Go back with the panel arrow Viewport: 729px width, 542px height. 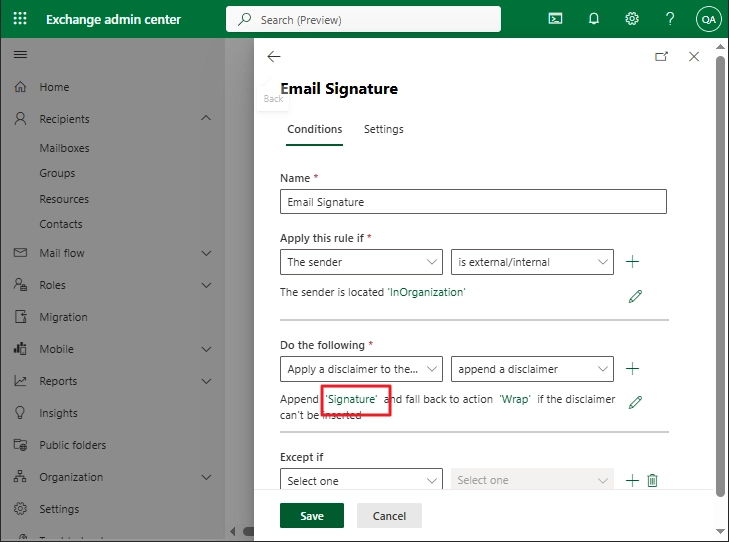point(274,57)
